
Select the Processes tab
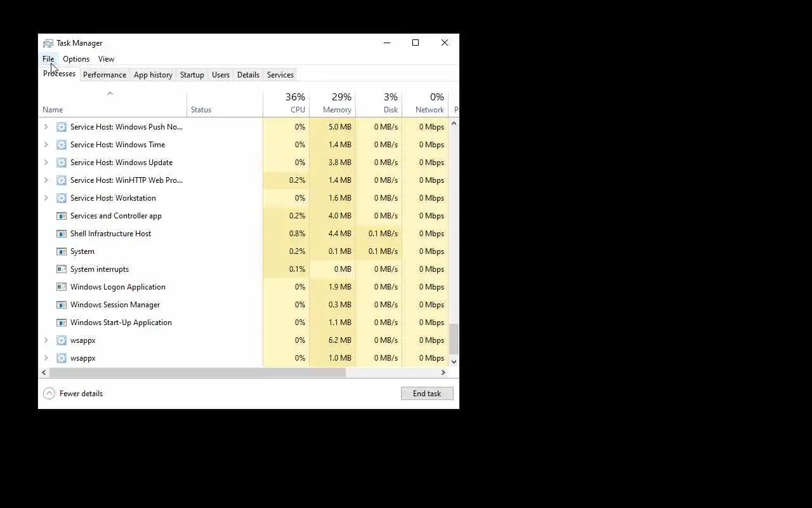pyautogui.click(x=59, y=74)
